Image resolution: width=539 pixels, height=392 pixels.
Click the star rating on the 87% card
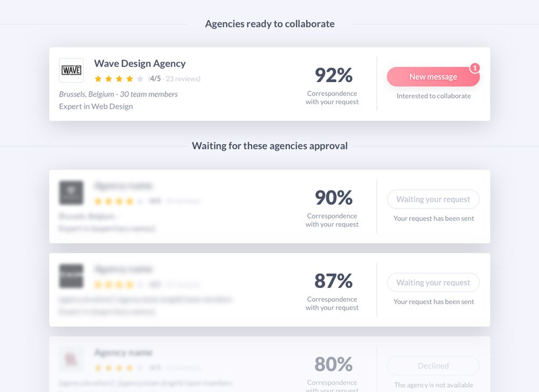119,285
